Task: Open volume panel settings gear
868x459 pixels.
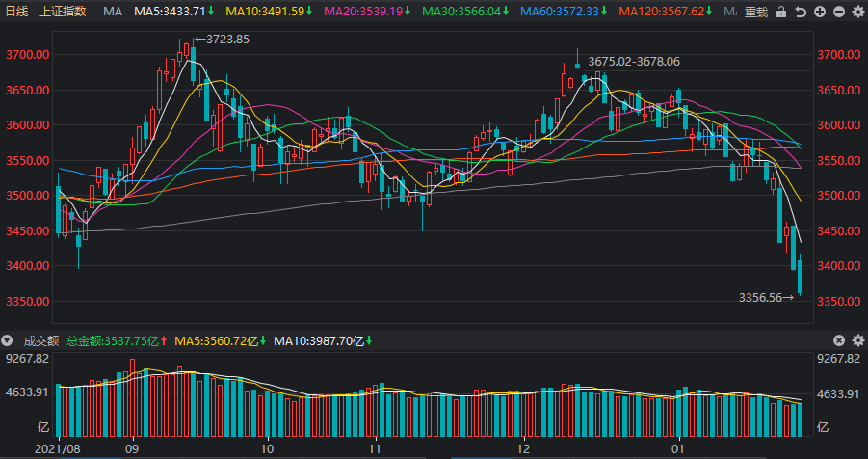Action: point(858,340)
